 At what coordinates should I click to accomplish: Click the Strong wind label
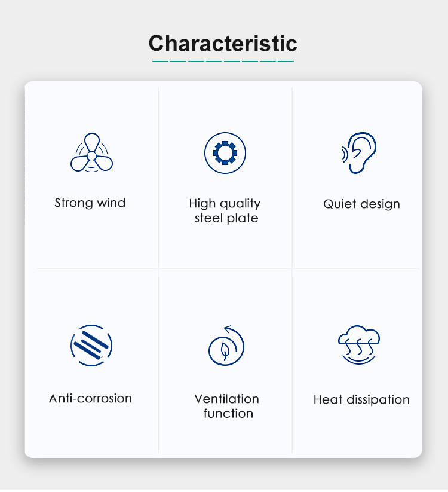pos(90,203)
